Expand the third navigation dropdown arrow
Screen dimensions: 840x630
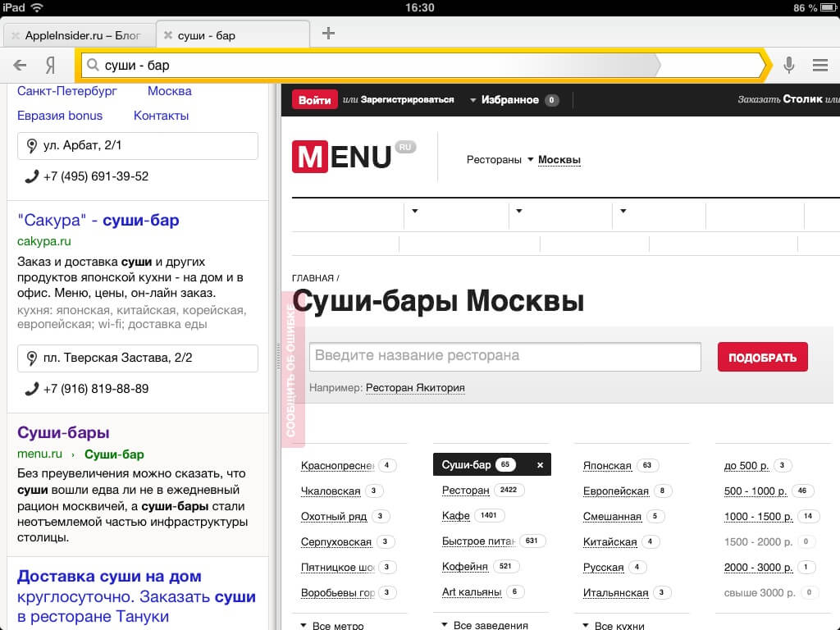623,211
